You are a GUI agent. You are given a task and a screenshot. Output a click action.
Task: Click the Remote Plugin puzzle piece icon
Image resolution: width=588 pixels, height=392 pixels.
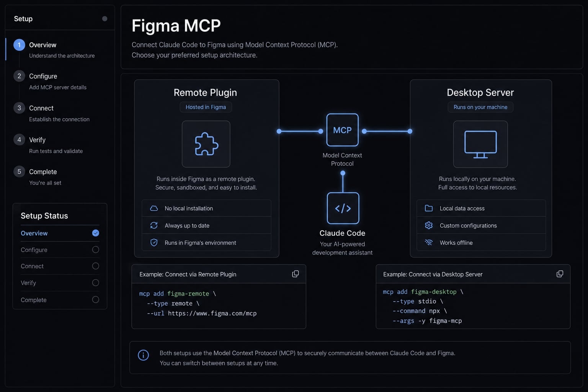206,144
